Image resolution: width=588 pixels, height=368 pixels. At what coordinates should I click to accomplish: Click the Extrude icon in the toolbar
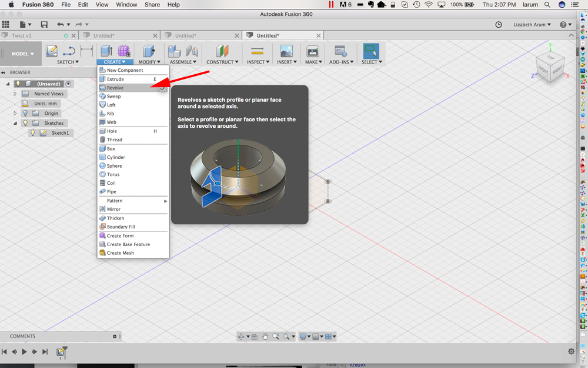coord(106,51)
